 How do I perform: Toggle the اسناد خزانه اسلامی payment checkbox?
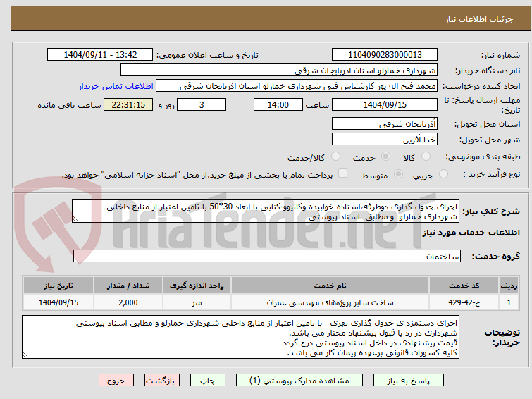click(343, 173)
